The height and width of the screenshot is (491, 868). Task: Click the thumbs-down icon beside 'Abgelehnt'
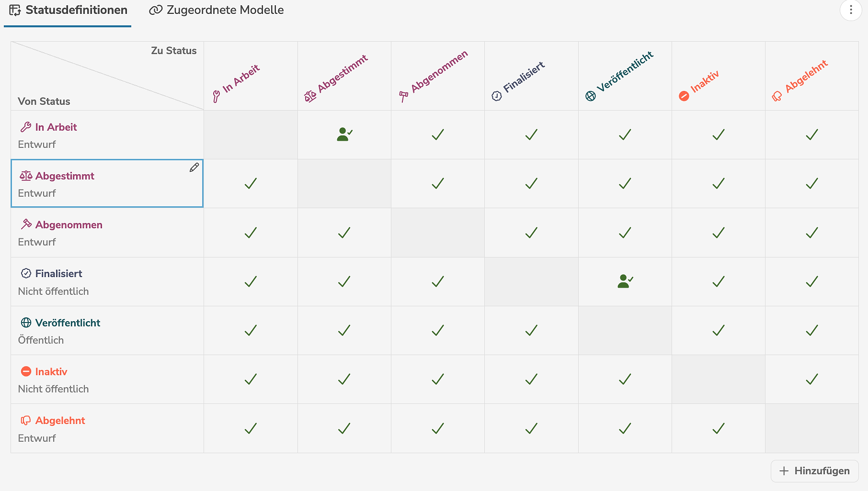(26, 420)
